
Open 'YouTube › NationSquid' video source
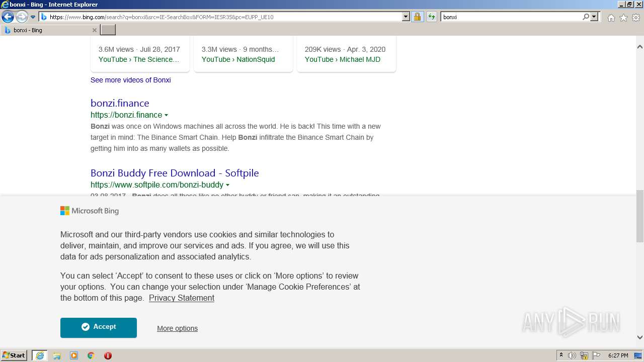point(238,59)
